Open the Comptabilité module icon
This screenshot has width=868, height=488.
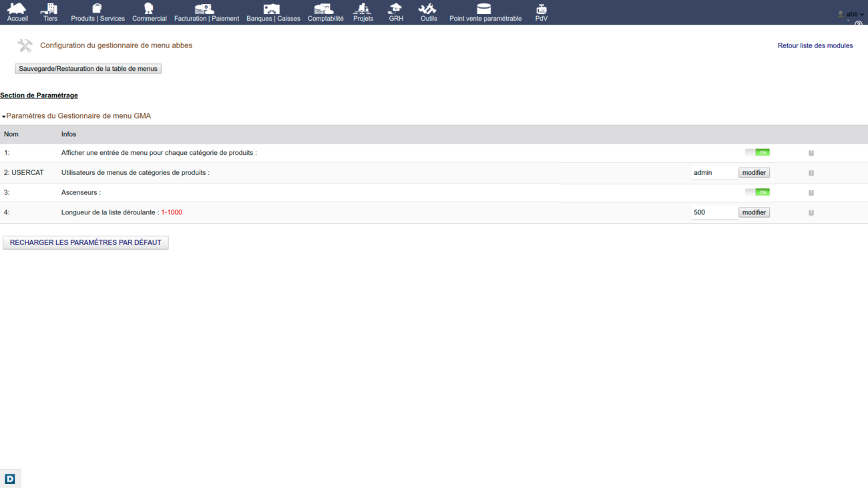tap(325, 9)
